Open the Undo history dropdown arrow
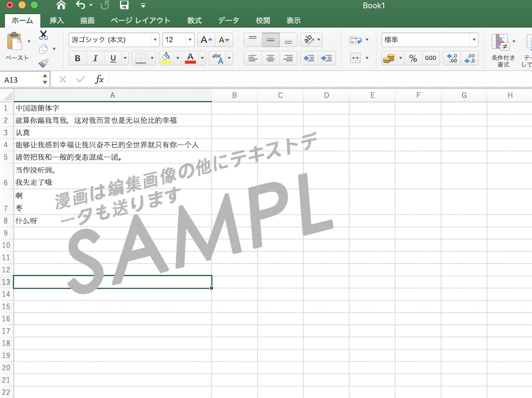The height and width of the screenshot is (398, 532). tap(91, 5)
